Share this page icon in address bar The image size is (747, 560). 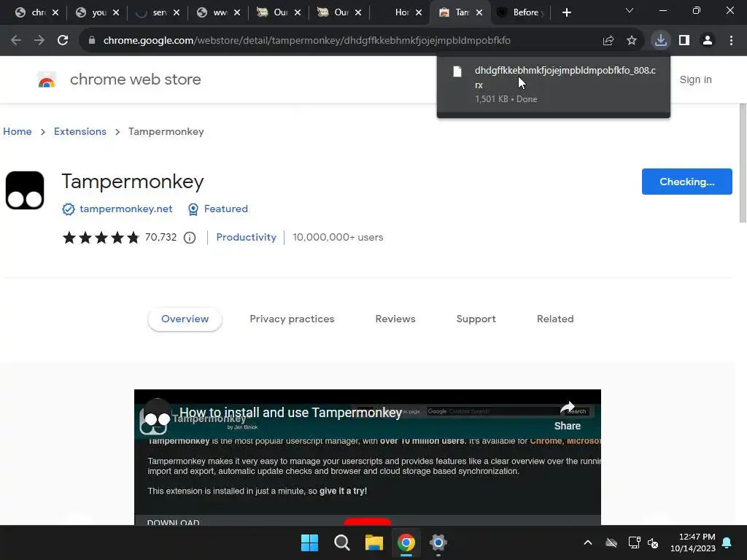[608, 41]
